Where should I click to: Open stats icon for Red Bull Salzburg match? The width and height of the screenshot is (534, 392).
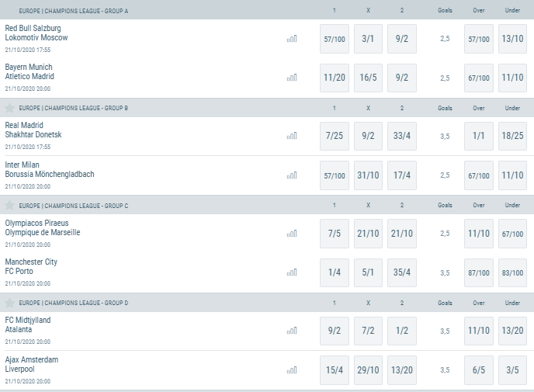click(292, 39)
